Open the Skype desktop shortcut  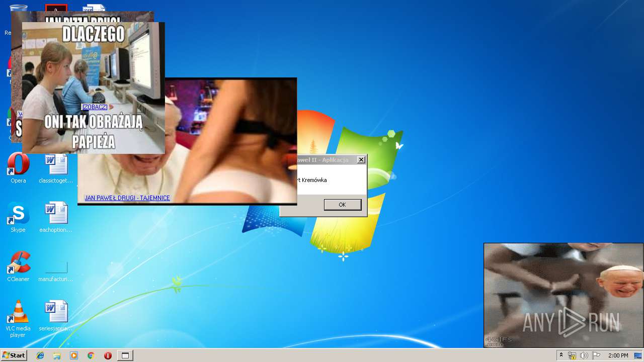(x=18, y=218)
